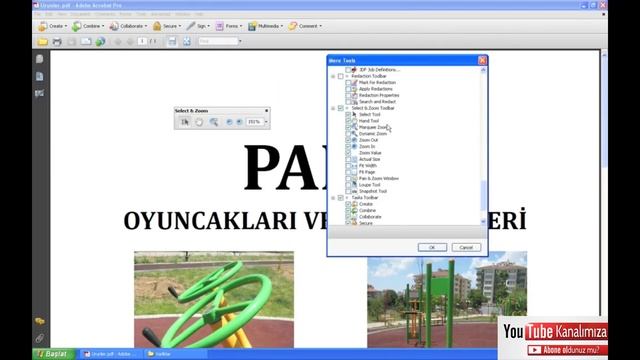This screenshot has height=360, width=640.
Task: Click the Email envelope icon in the toolbar
Action: (x=86, y=41)
